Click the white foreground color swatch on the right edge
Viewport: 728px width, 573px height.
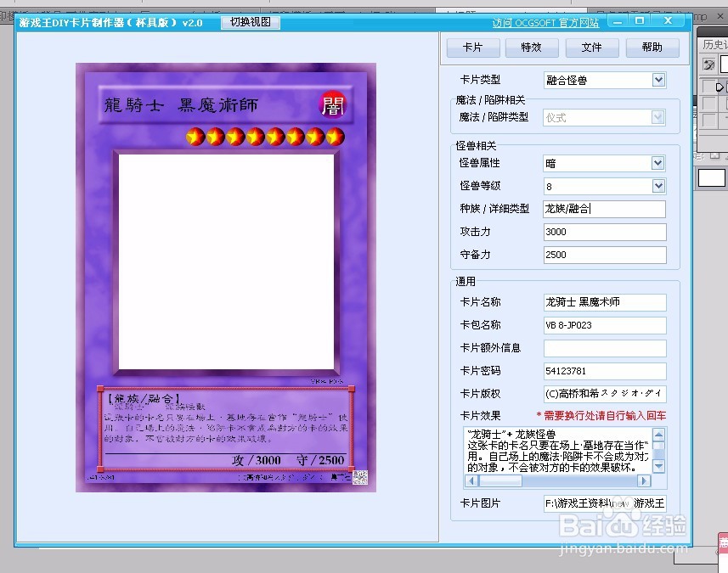[x=710, y=177]
